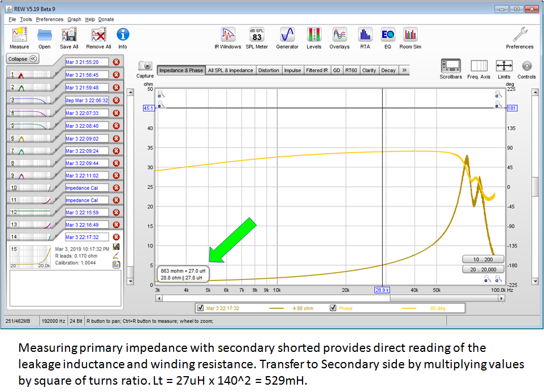Toggle graph Scrollbars
Screen dimensions: 544x392
(x=451, y=66)
